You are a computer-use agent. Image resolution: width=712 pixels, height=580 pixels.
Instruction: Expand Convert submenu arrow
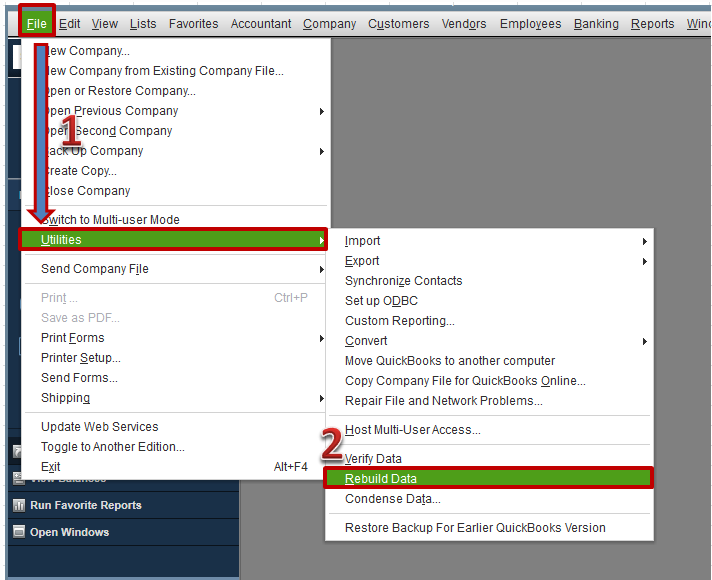click(644, 341)
